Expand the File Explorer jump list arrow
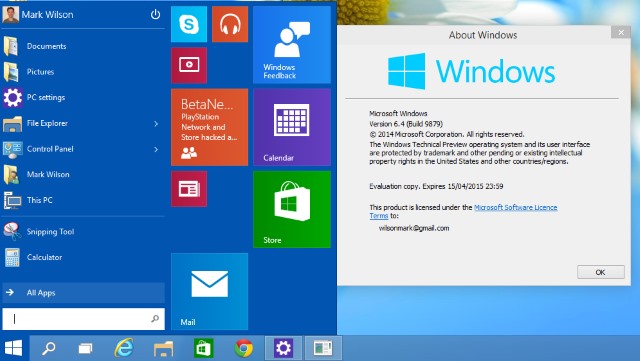Screen dimensions: 640x361 (156, 123)
